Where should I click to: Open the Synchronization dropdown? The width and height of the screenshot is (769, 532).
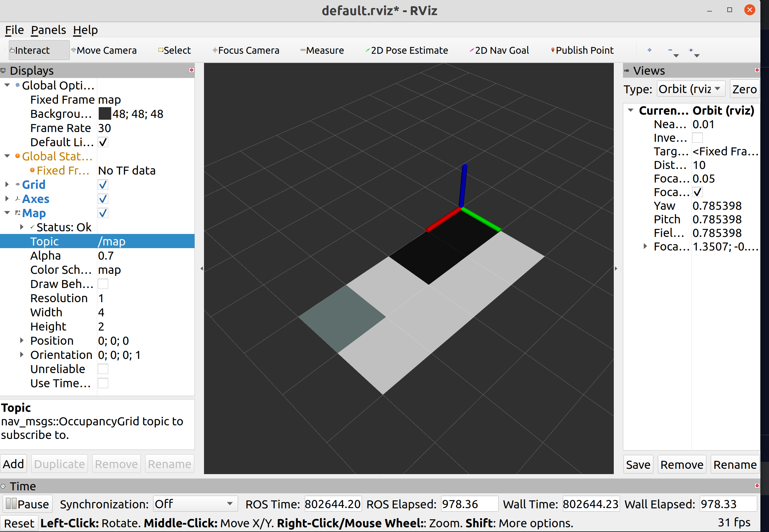click(195, 504)
